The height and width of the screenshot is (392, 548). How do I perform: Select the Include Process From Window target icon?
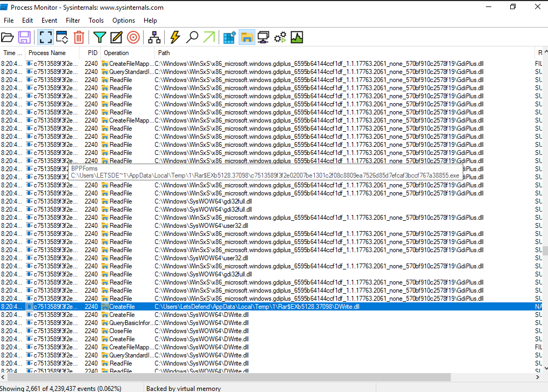[133, 37]
